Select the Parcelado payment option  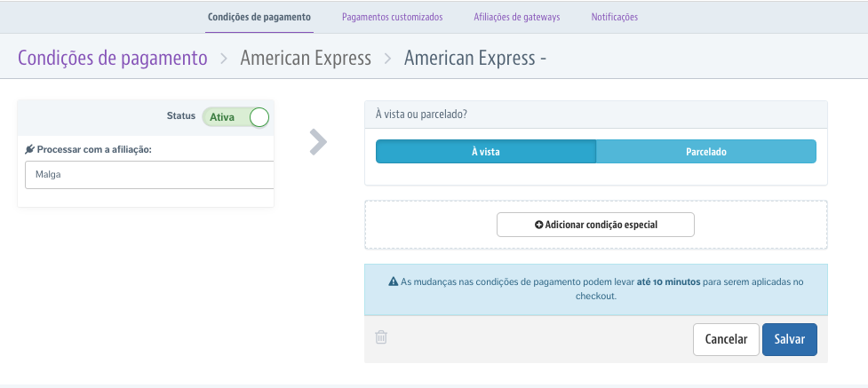[x=705, y=152]
